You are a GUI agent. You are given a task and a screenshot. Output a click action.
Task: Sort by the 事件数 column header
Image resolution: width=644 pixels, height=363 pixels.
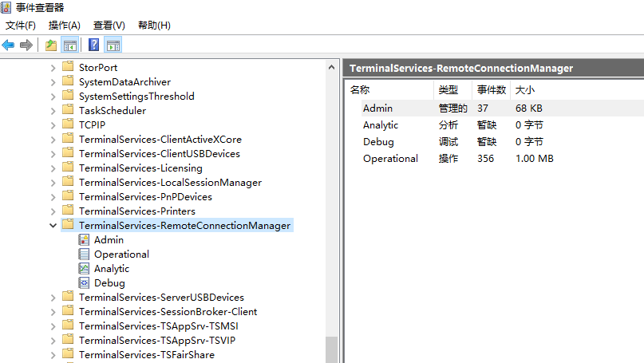coord(492,90)
